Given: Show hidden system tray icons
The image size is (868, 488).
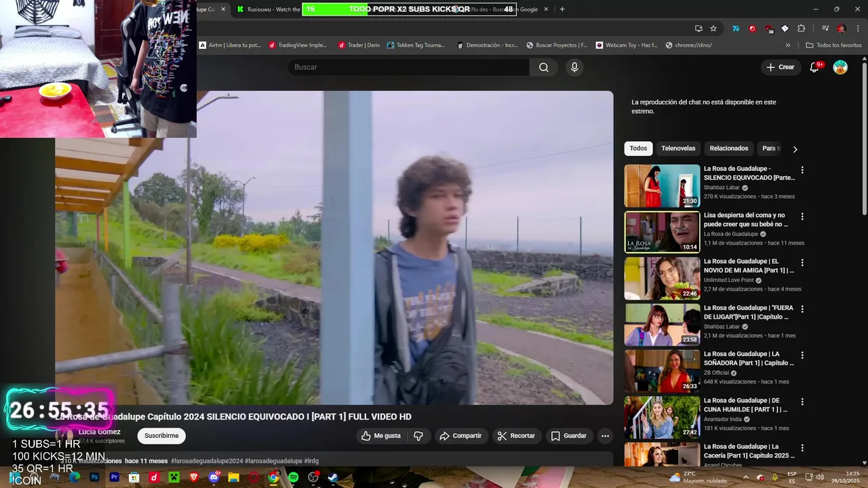Looking at the screenshot, I should pos(745,477).
